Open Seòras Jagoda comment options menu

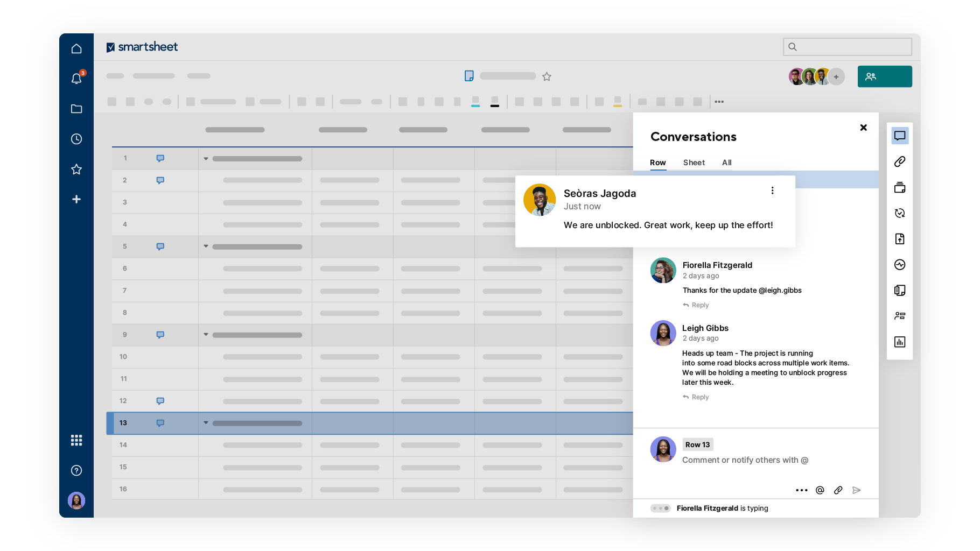click(x=772, y=190)
